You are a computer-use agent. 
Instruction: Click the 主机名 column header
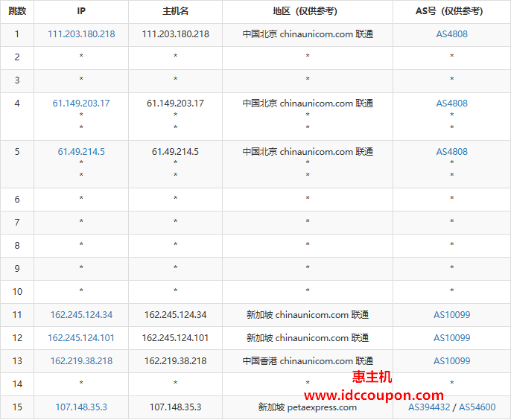[175, 11]
